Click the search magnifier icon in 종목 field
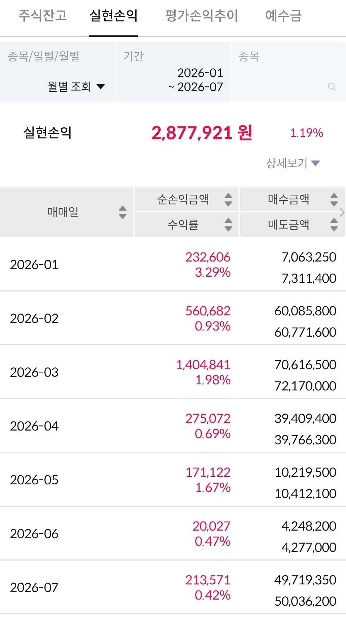Screen dimensions: 346x644 point(332,87)
